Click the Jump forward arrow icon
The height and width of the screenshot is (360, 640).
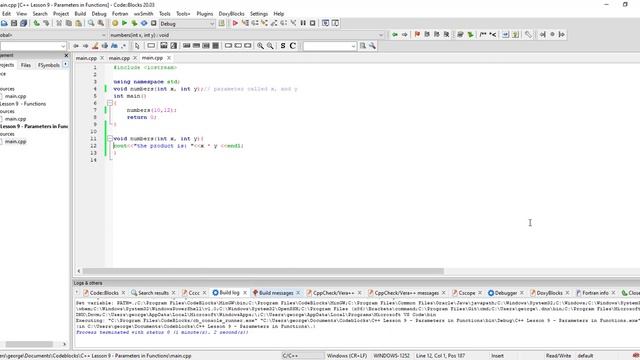pyautogui.click(x=404, y=35)
